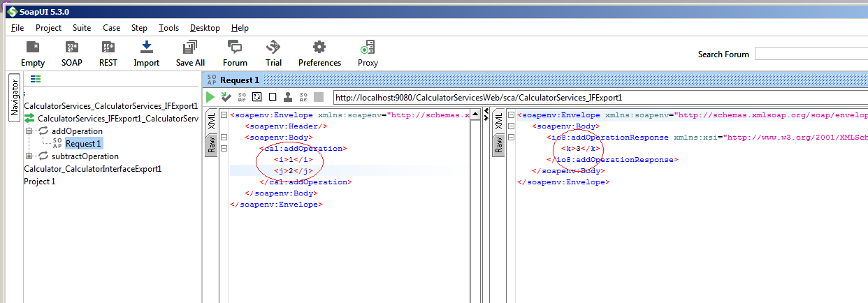Click the SOAP icon in Request 1 title bar
Screen dimensions: 868x303
[x=212, y=80]
